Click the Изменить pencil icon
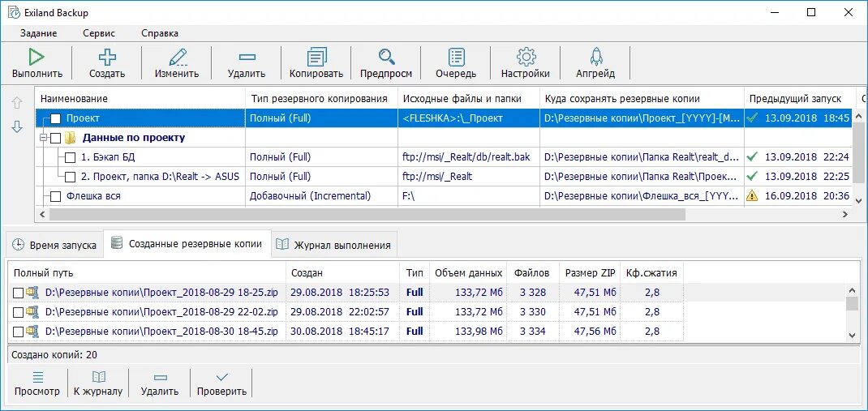The image size is (868, 411). [x=177, y=57]
